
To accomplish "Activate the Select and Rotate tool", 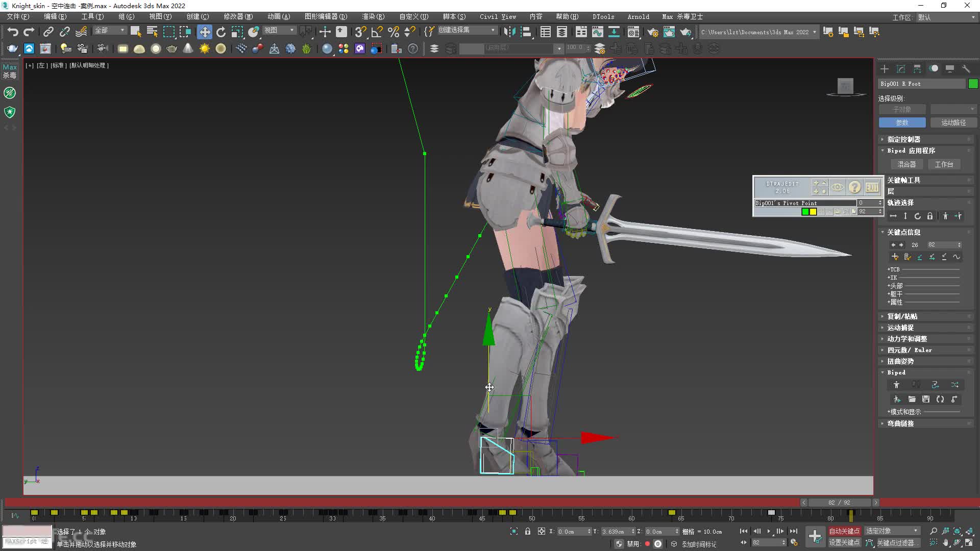I will pos(221,32).
